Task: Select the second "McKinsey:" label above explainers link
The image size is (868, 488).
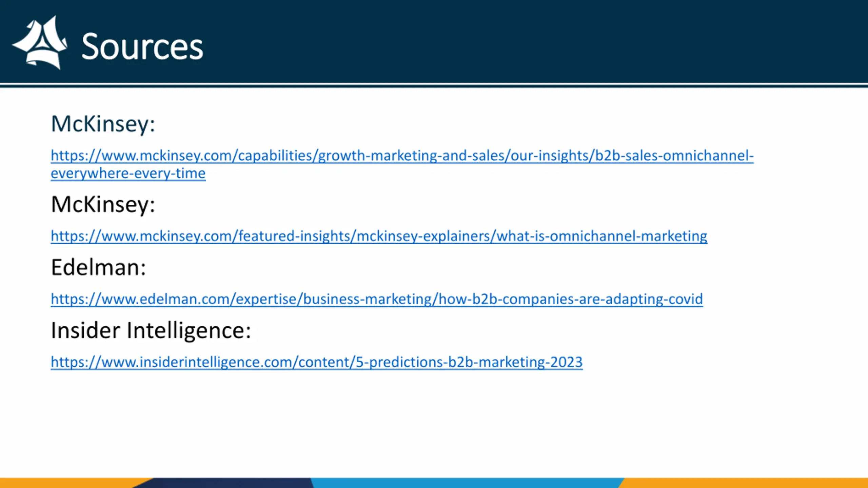Action: click(x=103, y=204)
